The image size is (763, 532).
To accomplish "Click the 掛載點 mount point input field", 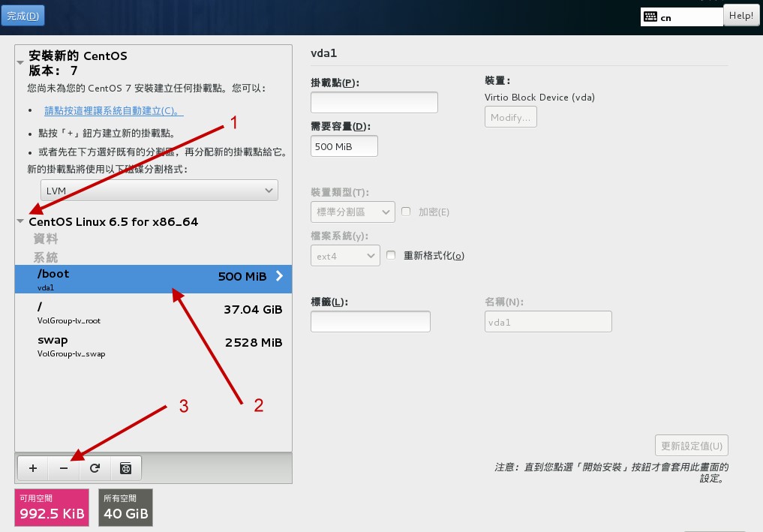I will (x=374, y=103).
